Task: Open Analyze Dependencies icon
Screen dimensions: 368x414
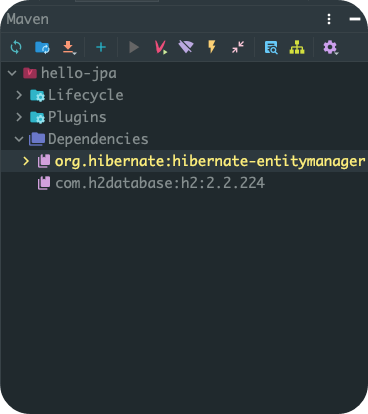Action: click(271, 47)
